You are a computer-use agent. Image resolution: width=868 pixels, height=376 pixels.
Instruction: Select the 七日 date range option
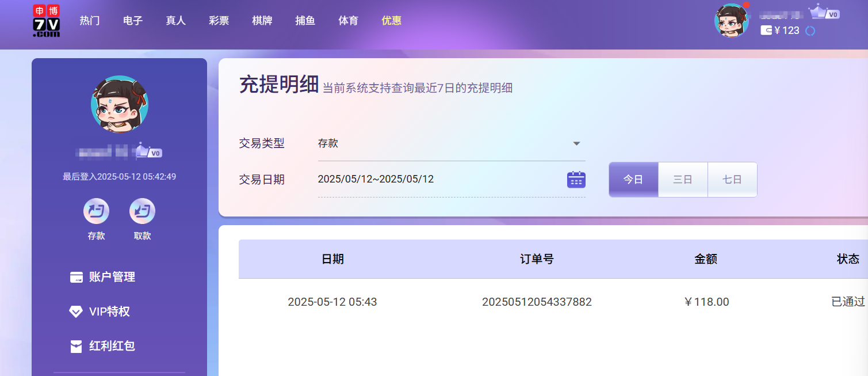coord(732,180)
